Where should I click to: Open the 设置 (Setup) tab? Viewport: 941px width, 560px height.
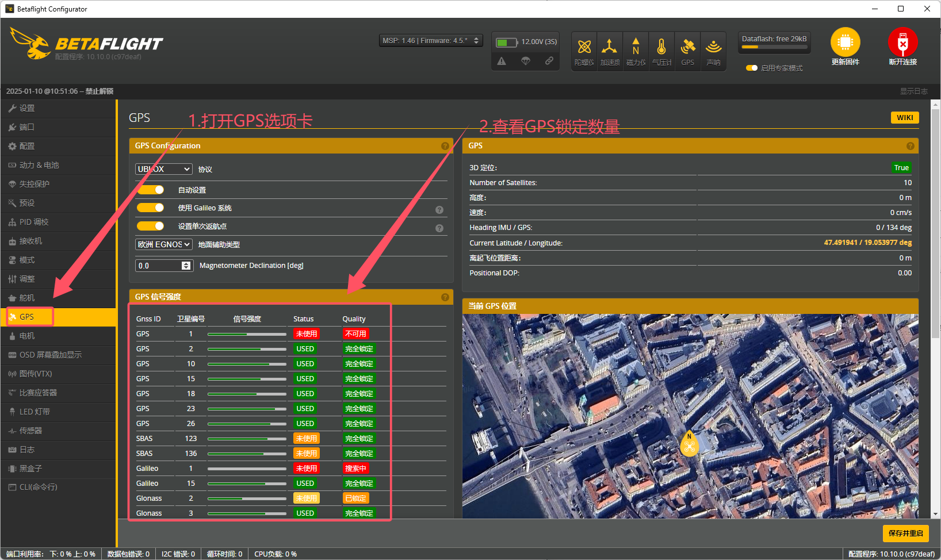[x=58, y=108]
